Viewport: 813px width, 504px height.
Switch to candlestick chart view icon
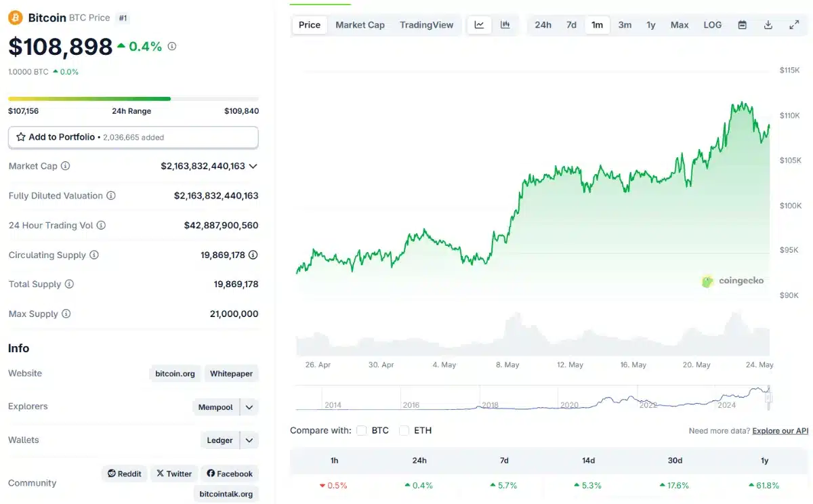(x=505, y=25)
